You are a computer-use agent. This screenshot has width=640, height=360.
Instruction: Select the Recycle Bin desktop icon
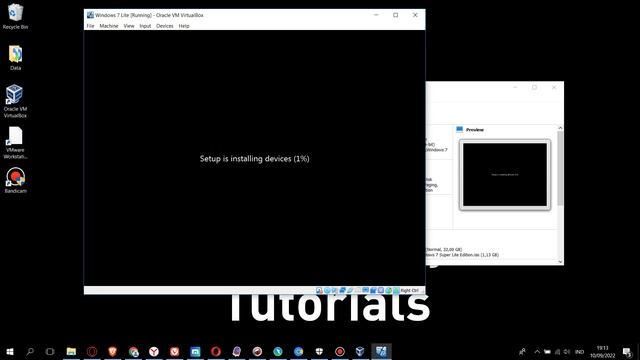pos(15,17)
